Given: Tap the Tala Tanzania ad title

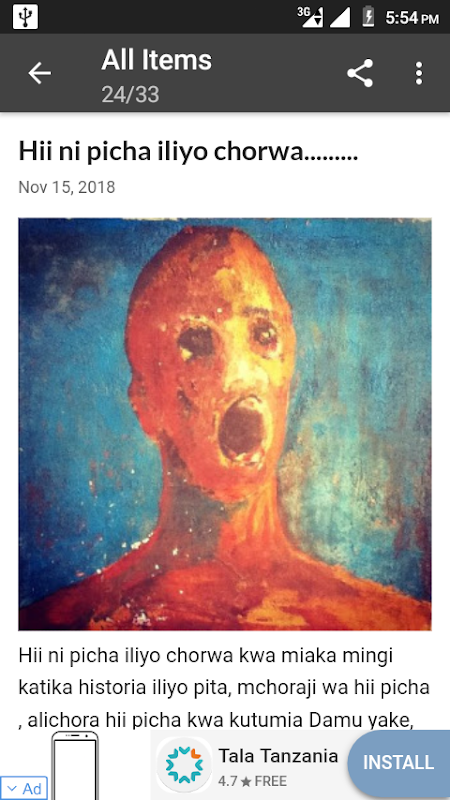Looking at the screenshot, I should click(278, 756).
